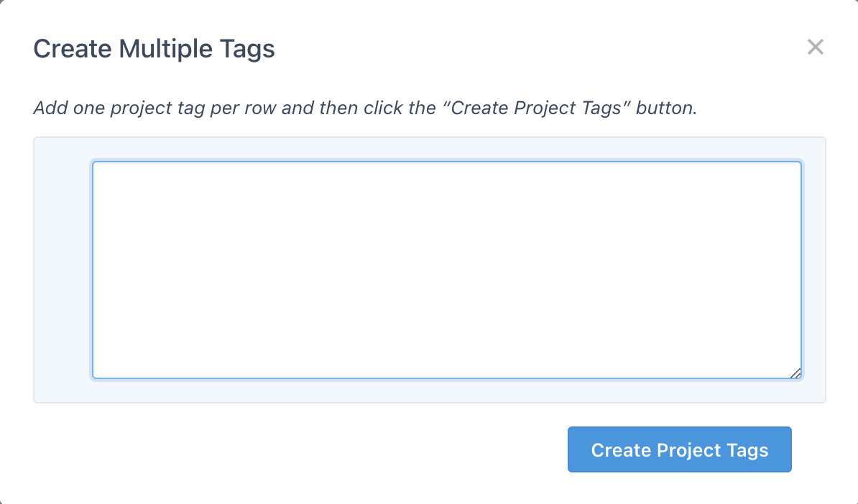
Task: Place cursor inside the empty textarea
Action: point(446,269)
